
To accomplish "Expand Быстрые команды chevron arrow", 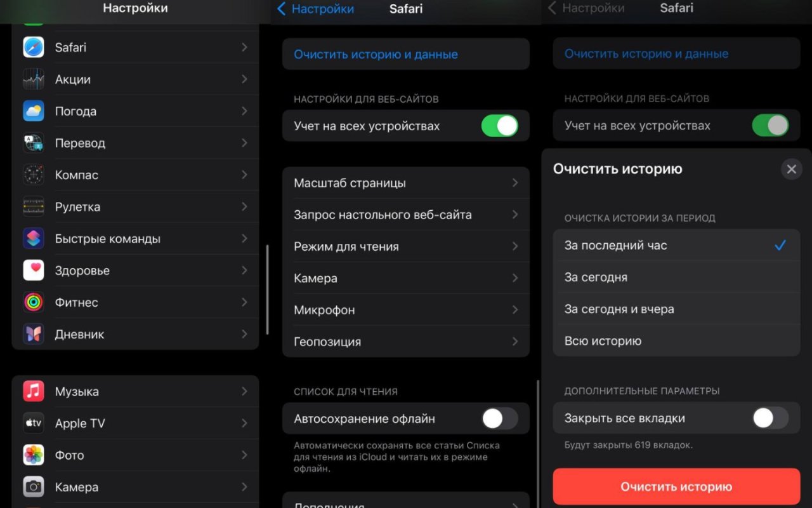I will tap(244, 239).
